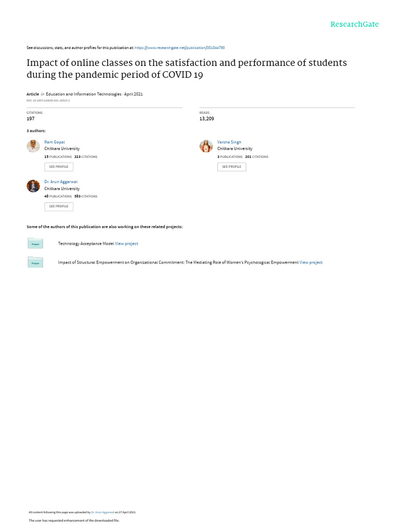Click the ResearchGate logo
399x532 pixels.
355,24
